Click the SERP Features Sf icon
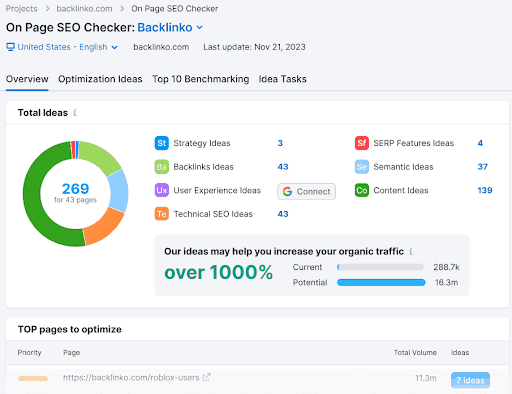 click(x=362, y=143)
